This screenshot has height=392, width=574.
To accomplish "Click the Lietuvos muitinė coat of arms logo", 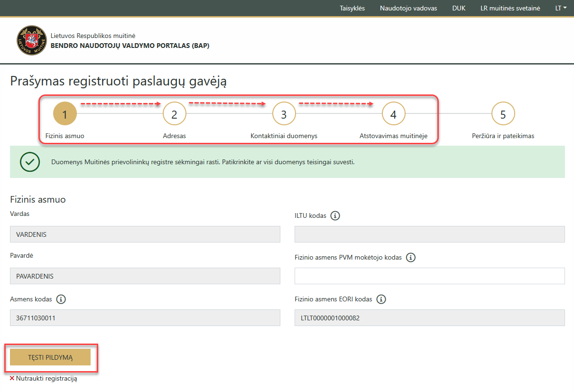I will coord(32,40).
